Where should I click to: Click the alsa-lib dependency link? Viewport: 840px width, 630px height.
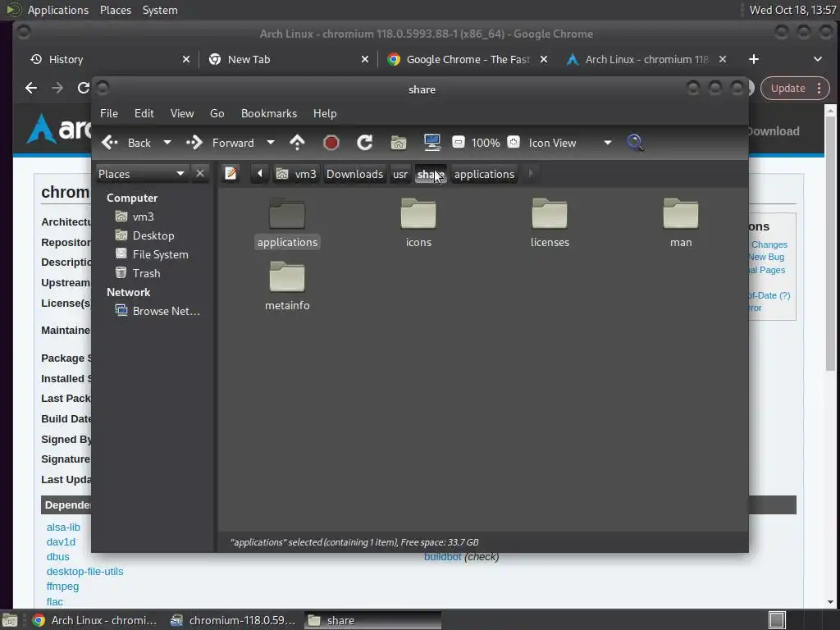pos(63,527)
